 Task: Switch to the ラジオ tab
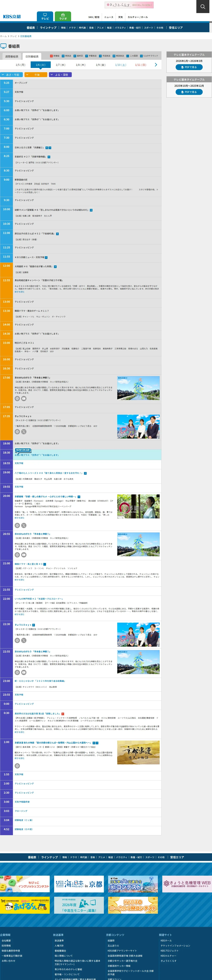point(63,16)
